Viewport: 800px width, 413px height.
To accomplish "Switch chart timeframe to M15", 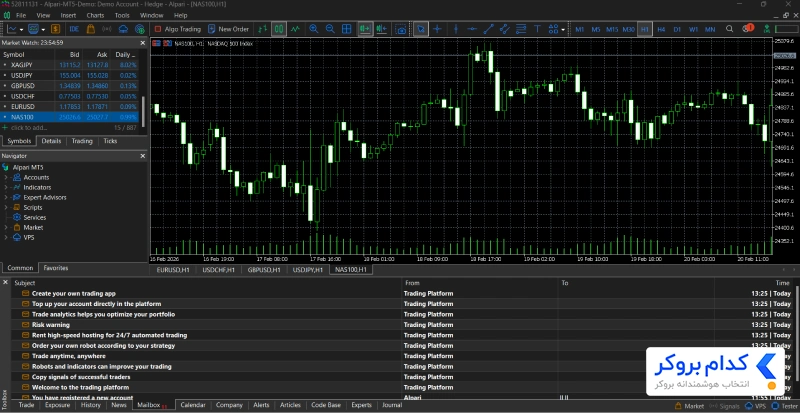I will (x=612, y=30).
